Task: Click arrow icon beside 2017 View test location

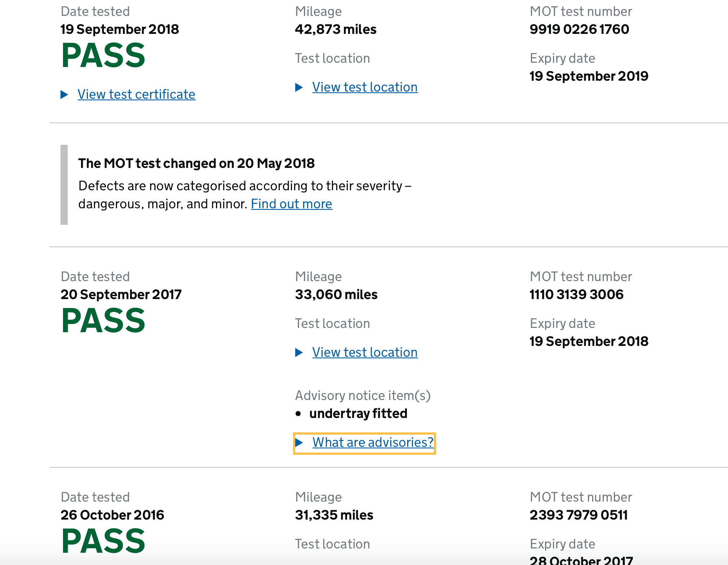Action: tap(299, 352)
